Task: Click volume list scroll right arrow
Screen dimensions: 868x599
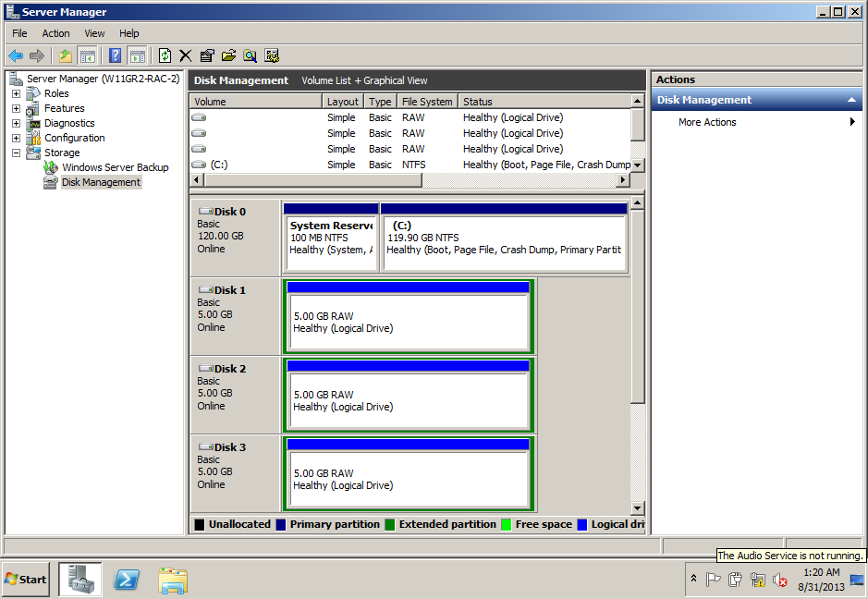Action: click(623, 180)
